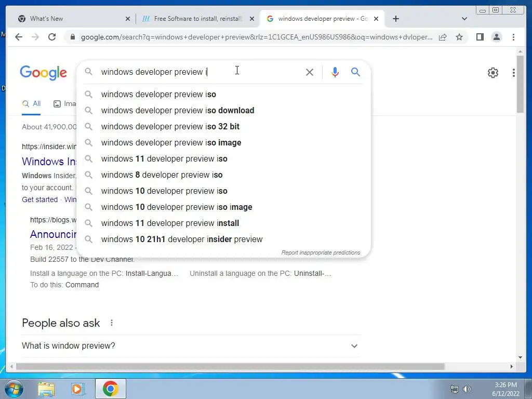Choose 'windows 10 developer preview iso image'
The image size is (532, 399).
[x=224, y=207]
